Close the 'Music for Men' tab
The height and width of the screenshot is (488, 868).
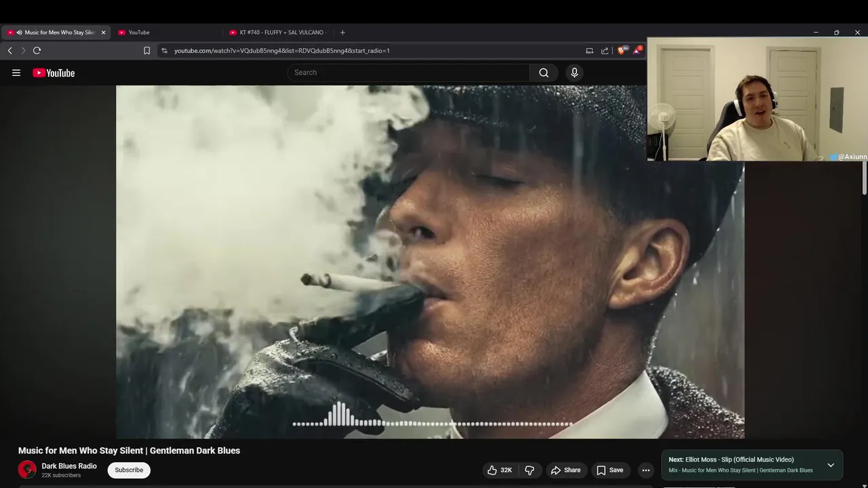103,33
